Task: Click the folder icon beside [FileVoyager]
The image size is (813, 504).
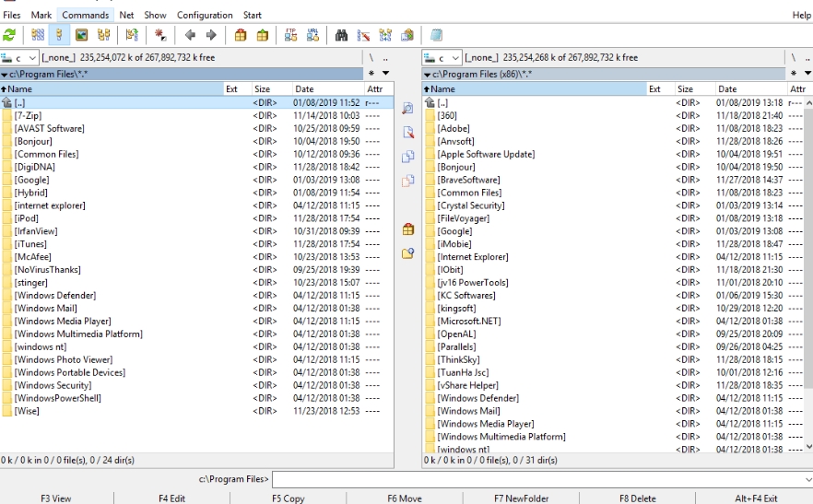Action: (430, 218)
